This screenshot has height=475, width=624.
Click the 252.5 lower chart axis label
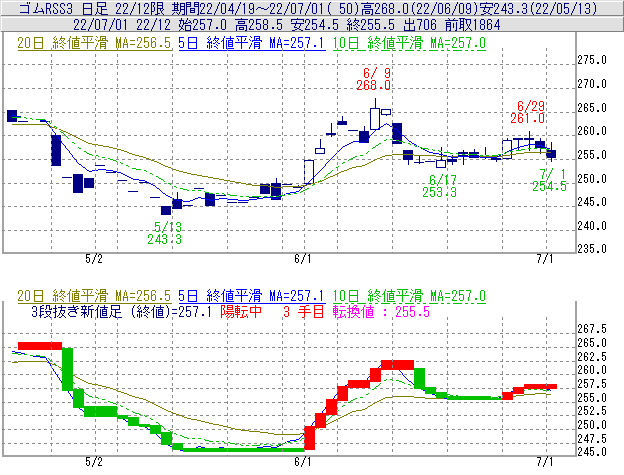(592, 411)
